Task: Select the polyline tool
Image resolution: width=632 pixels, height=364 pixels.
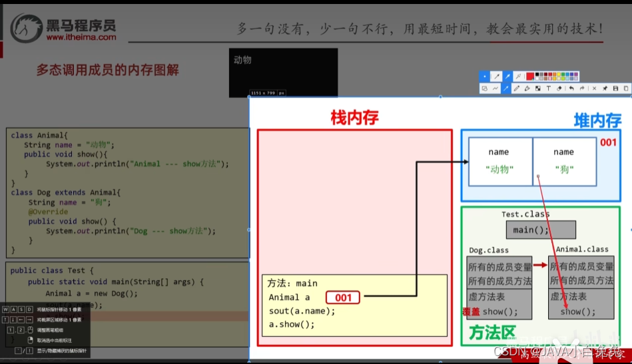Action: [495, 89]
